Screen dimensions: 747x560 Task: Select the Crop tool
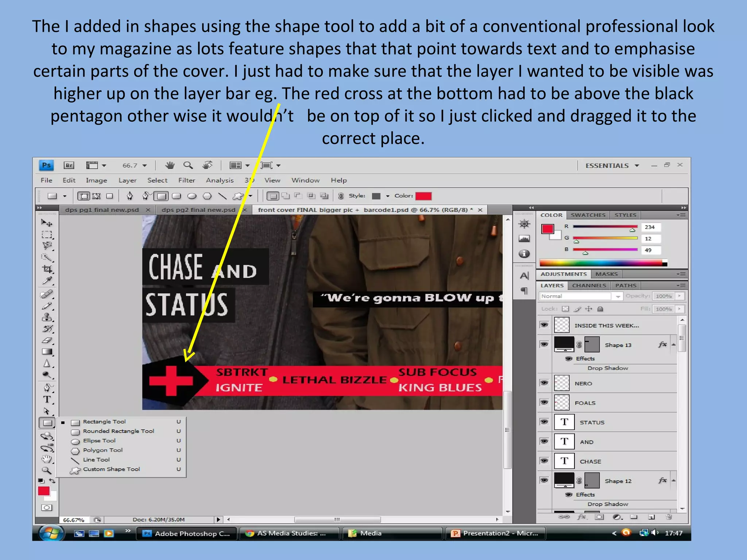tap(47, 269)
